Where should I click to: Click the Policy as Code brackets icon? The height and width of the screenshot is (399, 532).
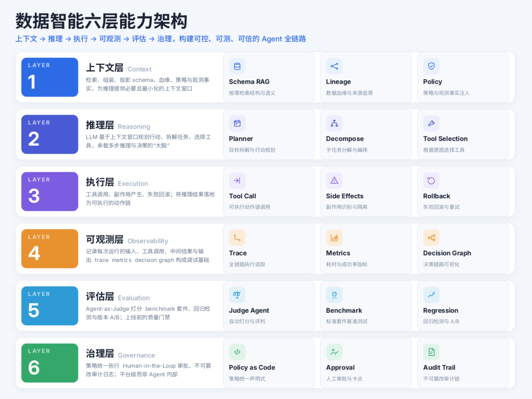coord(237,352)
